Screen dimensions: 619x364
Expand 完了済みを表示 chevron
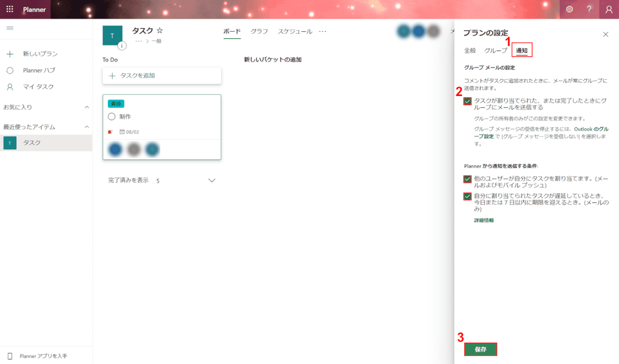(212, 181)
